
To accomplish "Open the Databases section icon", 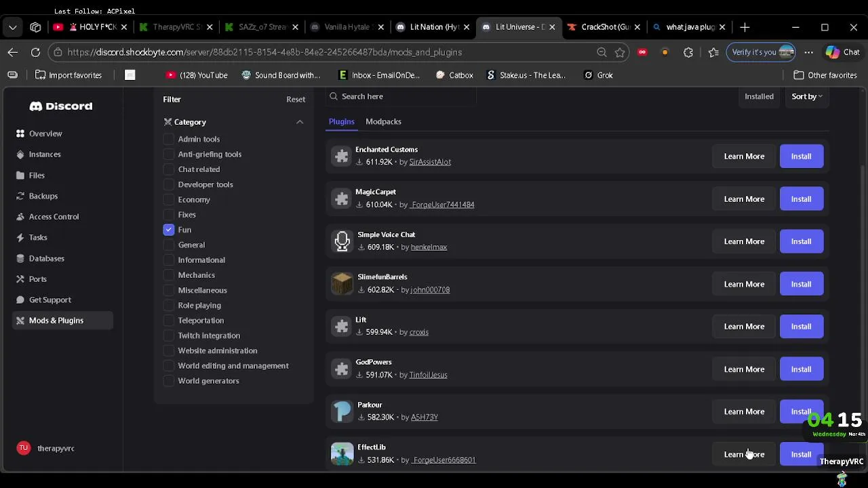I will point(20,258).
